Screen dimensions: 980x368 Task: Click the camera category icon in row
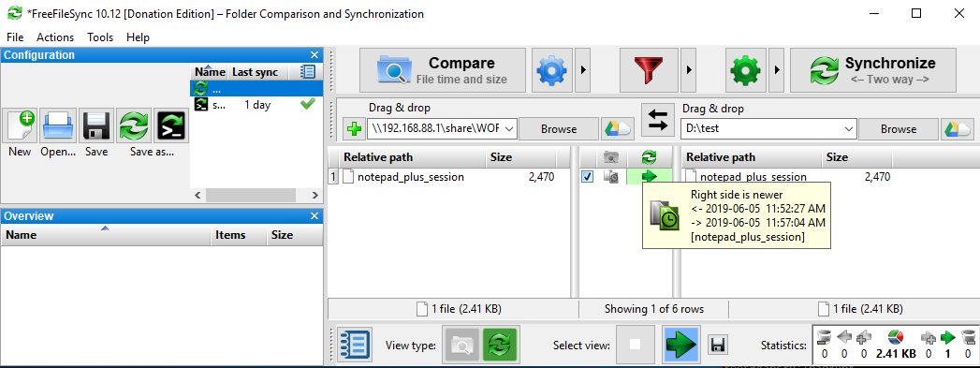click(x=611, y=177)
